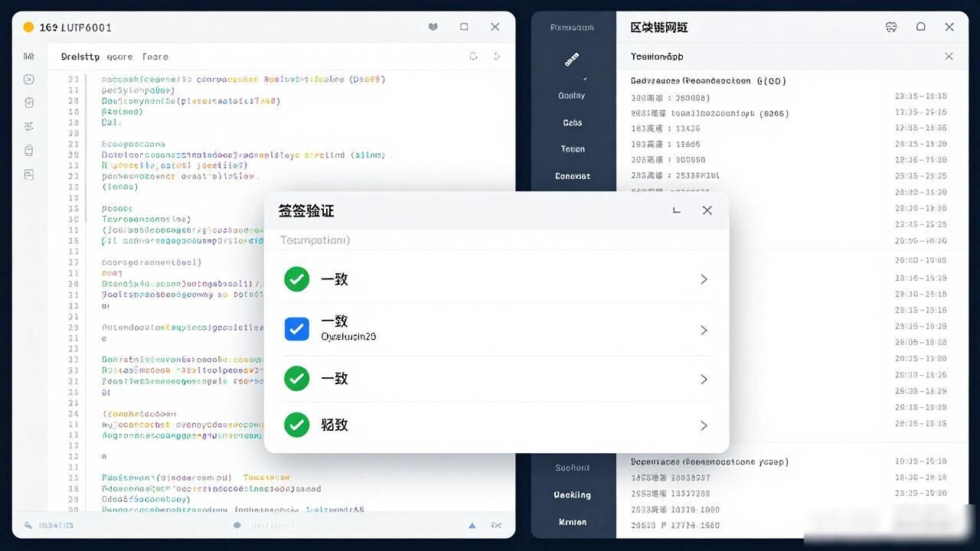The image size is (980, 551).
Task: Expand the Oyeluuin26 row chevron
Action: pos(704,330)
